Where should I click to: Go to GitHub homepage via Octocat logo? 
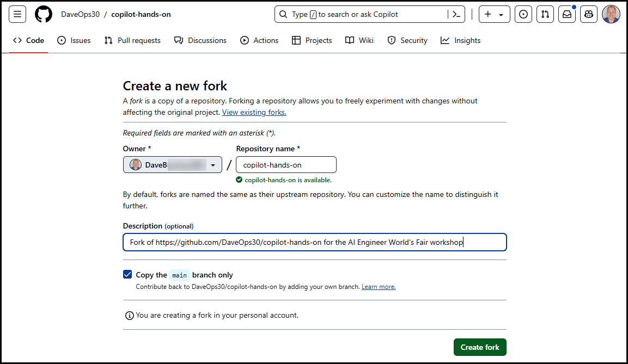[43, 14]
